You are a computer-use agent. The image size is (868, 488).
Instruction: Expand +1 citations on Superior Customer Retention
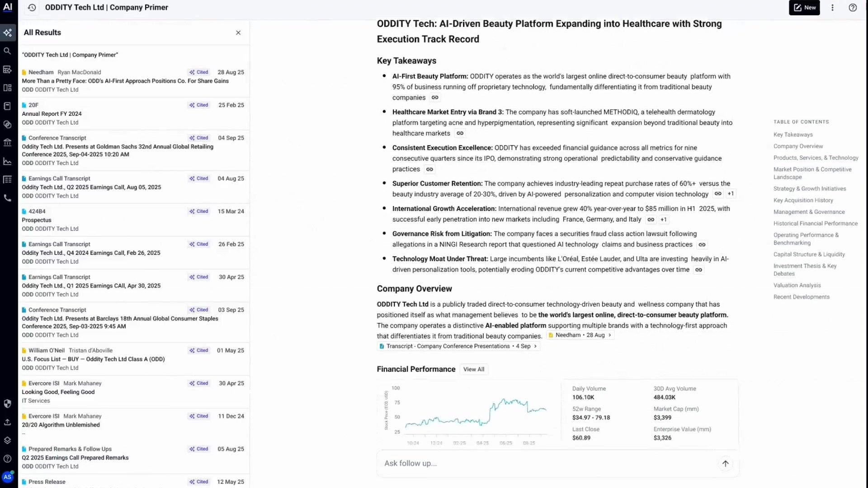pyautogui.click(x=731, y=194)
